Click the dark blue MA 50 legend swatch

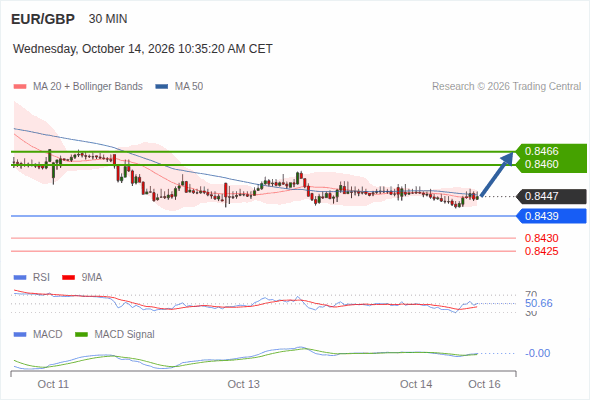pyautogui.click(x=162, y=87)
